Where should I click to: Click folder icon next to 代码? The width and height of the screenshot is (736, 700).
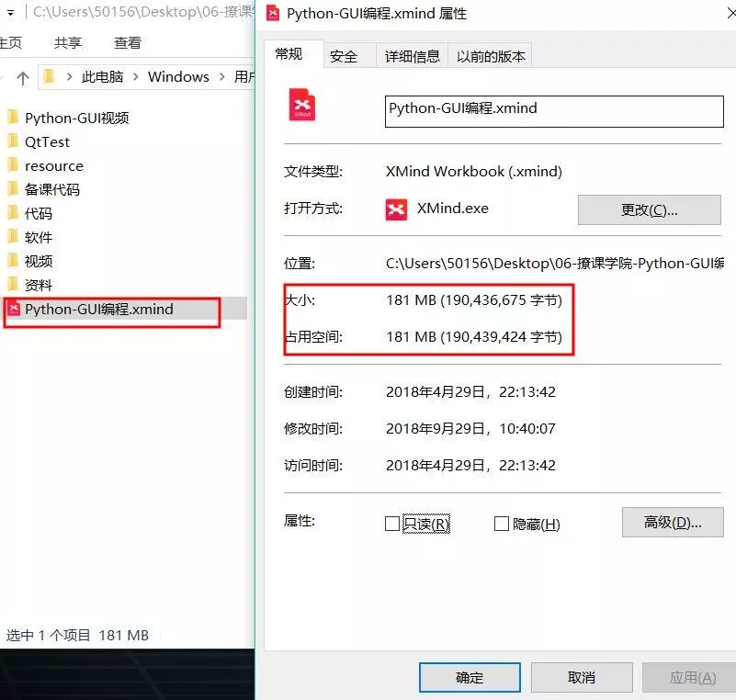[13, 213]
